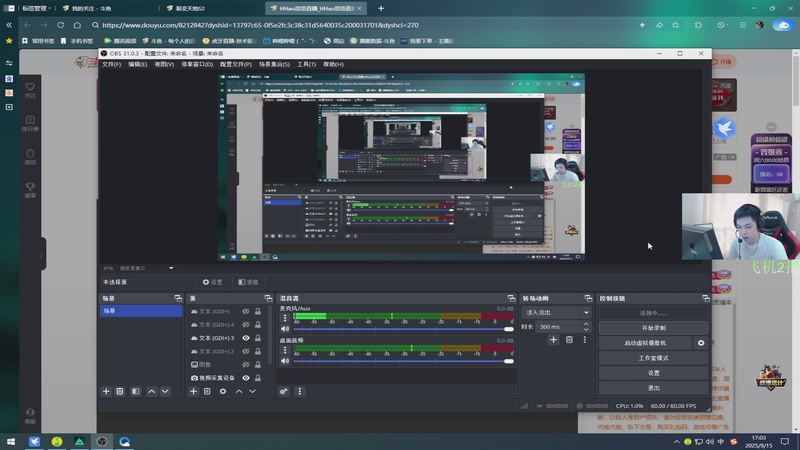Click the 启动虚拟摄像机 button
Image resolution: width=800 pixels, height=450 pixels.
point(645,343)
